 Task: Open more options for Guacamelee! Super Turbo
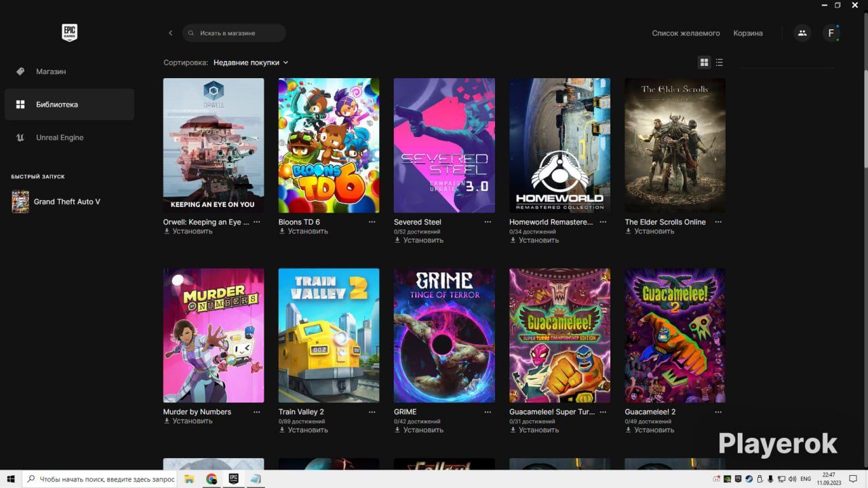(x=603, y=412)
